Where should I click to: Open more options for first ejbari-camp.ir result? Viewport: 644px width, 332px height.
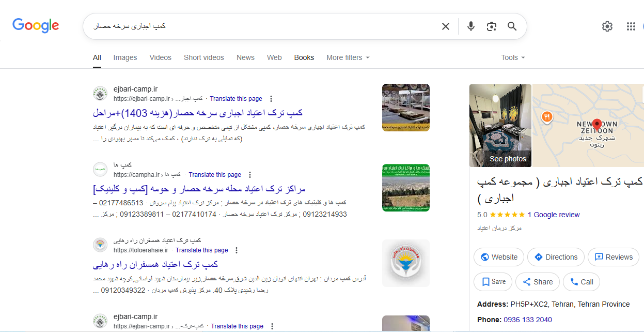271,99
